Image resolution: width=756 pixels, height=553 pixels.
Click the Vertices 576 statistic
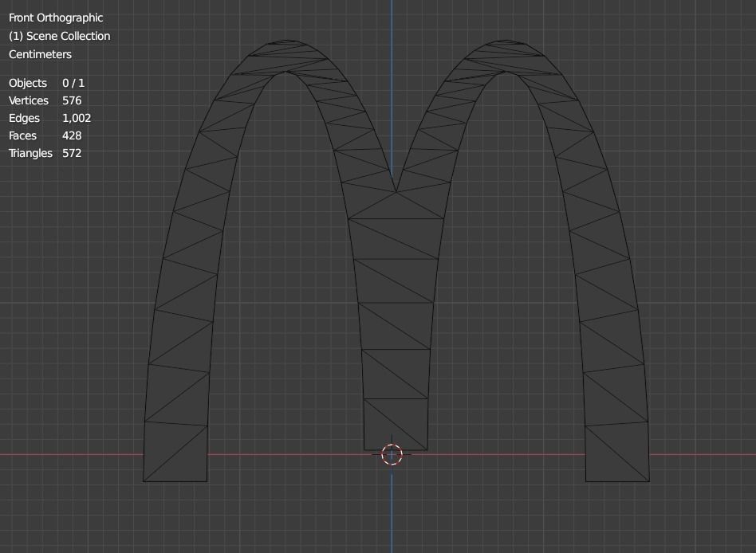[x=48, y=100]
